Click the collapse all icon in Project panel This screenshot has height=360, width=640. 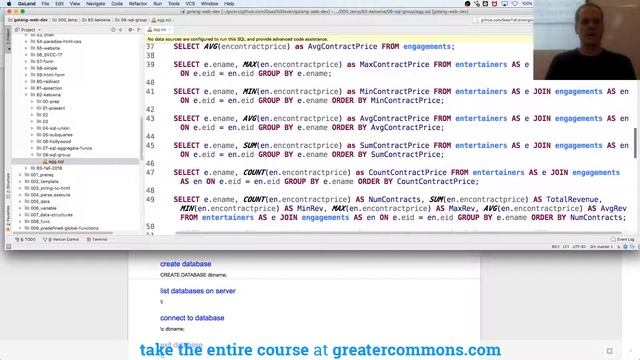pos(120,30)
